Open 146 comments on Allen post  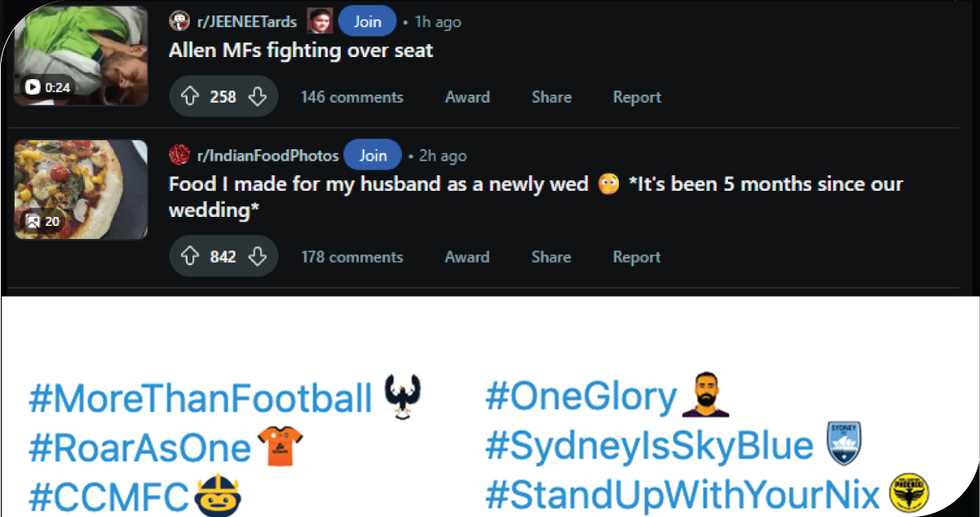[351, 97]
